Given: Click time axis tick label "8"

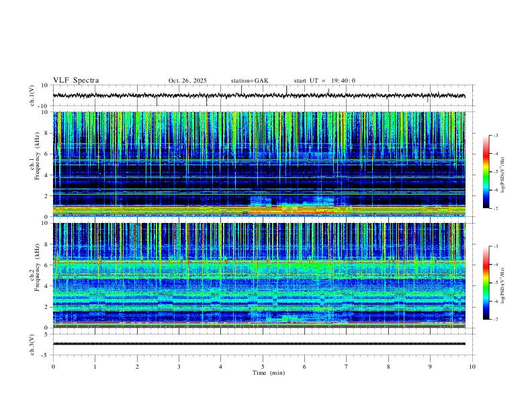Looking at the screenshot, I should click(x=388, y=367).
